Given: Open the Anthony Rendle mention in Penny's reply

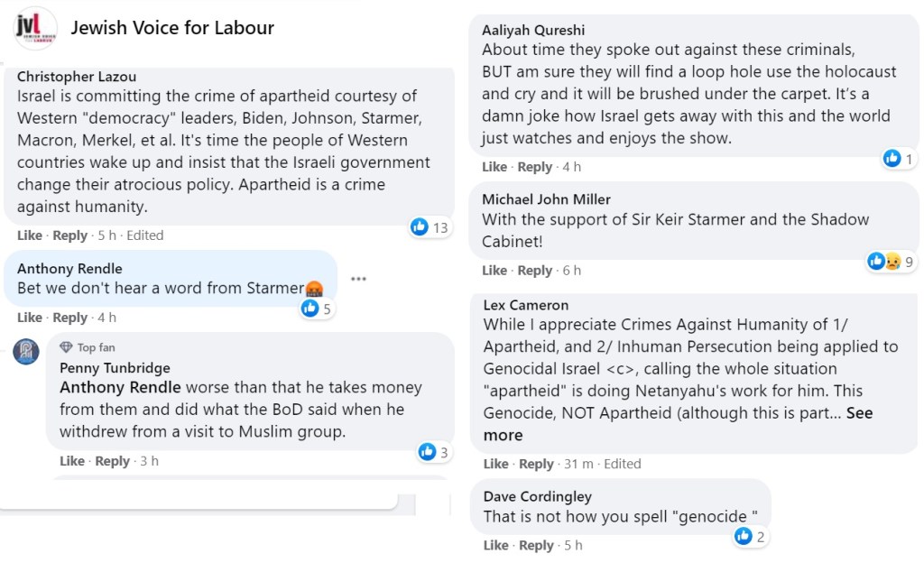Looking at the screenshot, I should [120, 388].
